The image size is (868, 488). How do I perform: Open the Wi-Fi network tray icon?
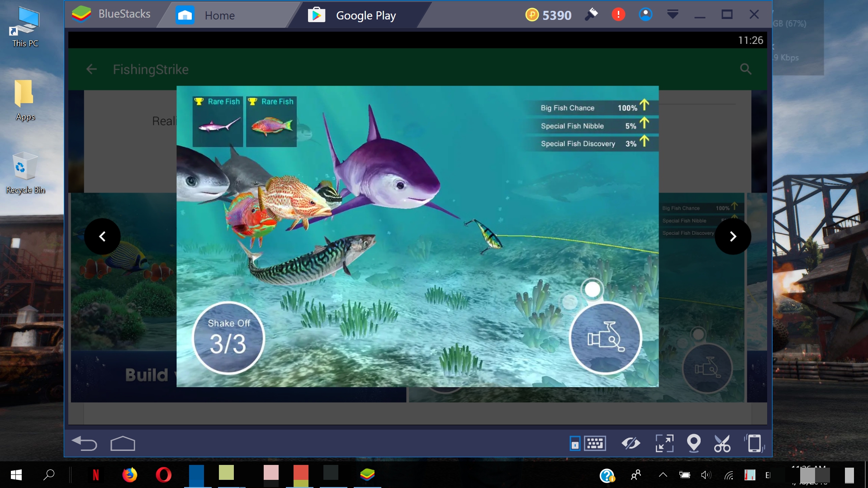[x=728, y=475]
